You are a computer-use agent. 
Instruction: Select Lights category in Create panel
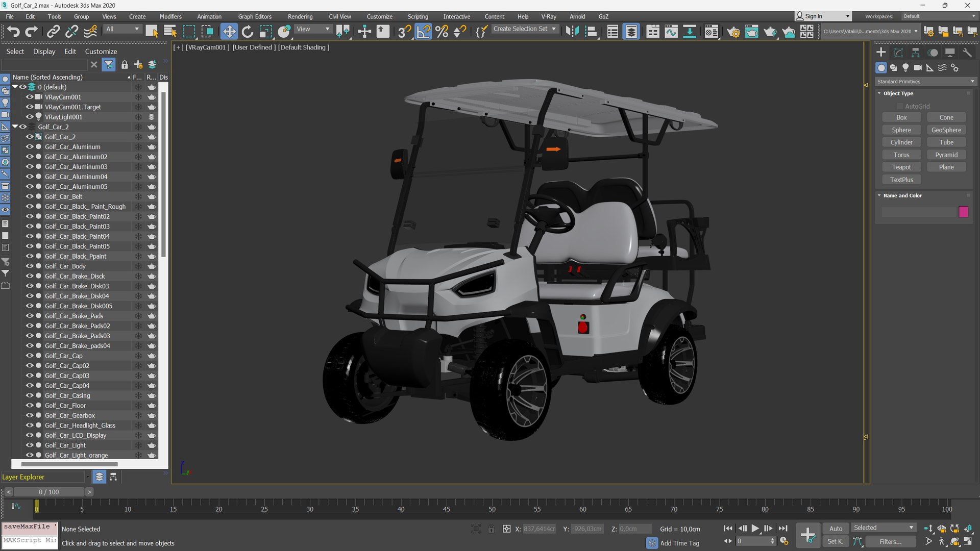tap(905, 68)
